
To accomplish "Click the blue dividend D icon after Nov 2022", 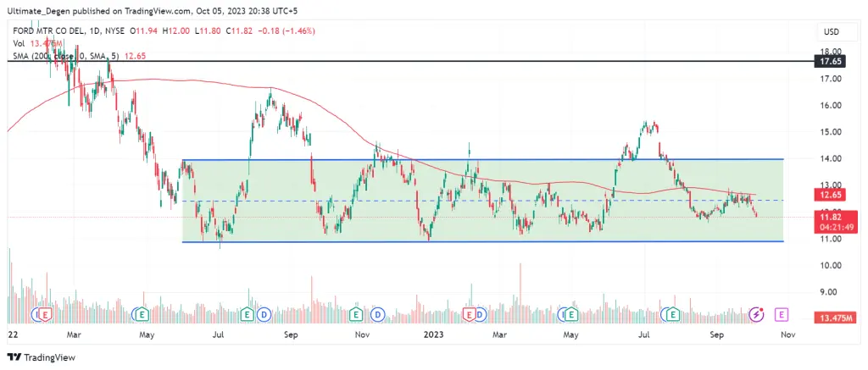I will tap(378, 315).
